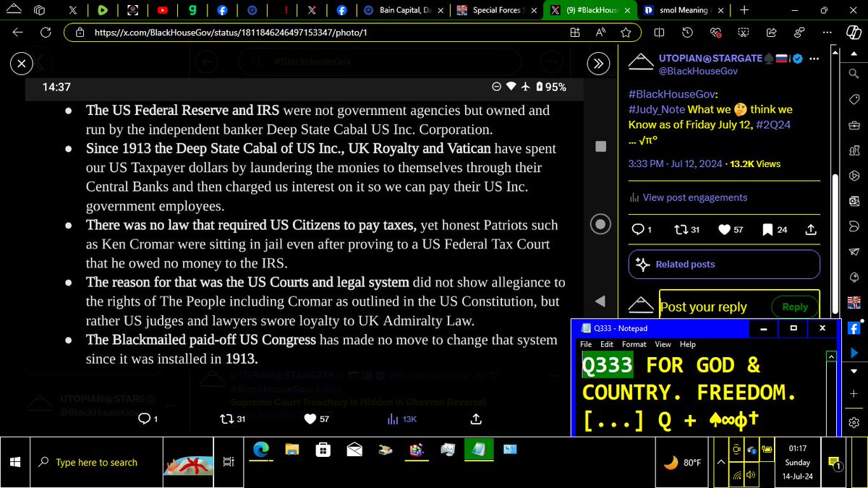Open Facebook icon in Edge sidebar
The width and height of the screenshot is (868, 488).
point(854,328)
